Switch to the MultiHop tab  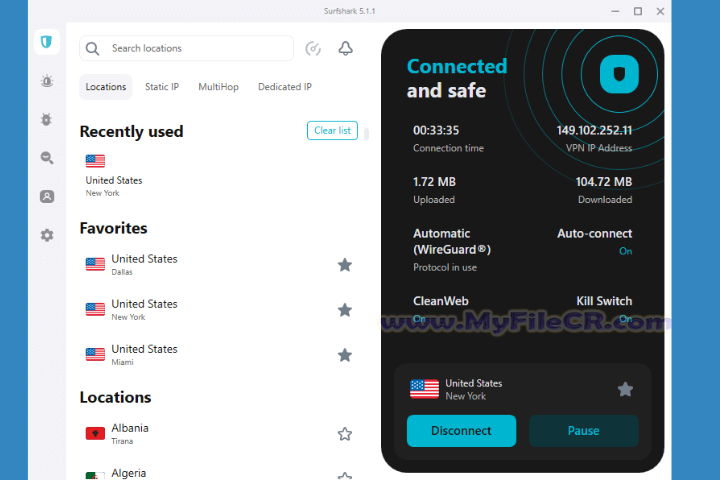(219, 87)
